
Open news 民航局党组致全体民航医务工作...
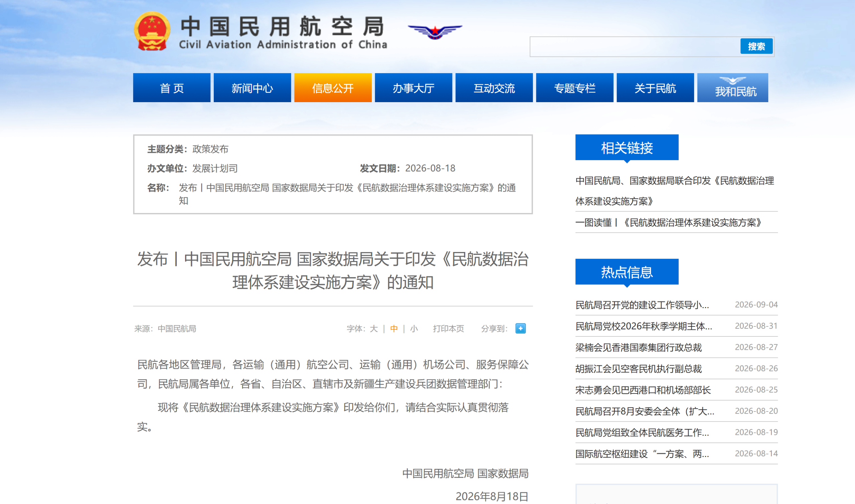(642, 432)
